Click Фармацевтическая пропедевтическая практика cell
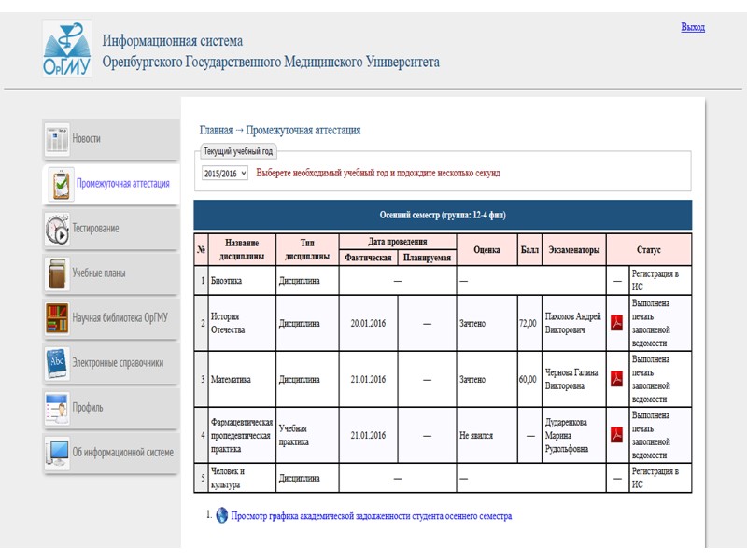Viewport: 747px width, 560px height. tap(242, 435)
